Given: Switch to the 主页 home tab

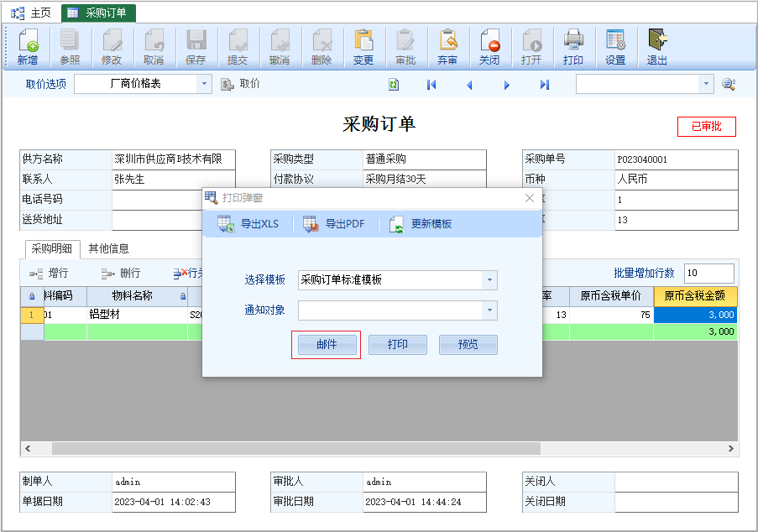Looking at the screenshot, I should click(32, 13).
